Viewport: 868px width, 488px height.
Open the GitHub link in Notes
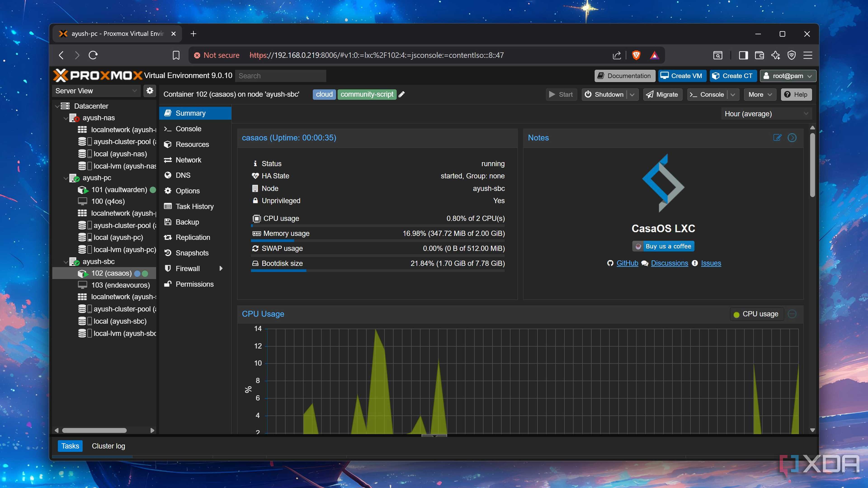[627, 263]
